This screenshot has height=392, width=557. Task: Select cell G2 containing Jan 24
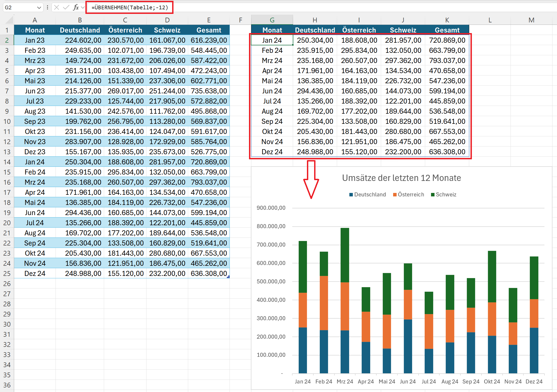[272, 40]
